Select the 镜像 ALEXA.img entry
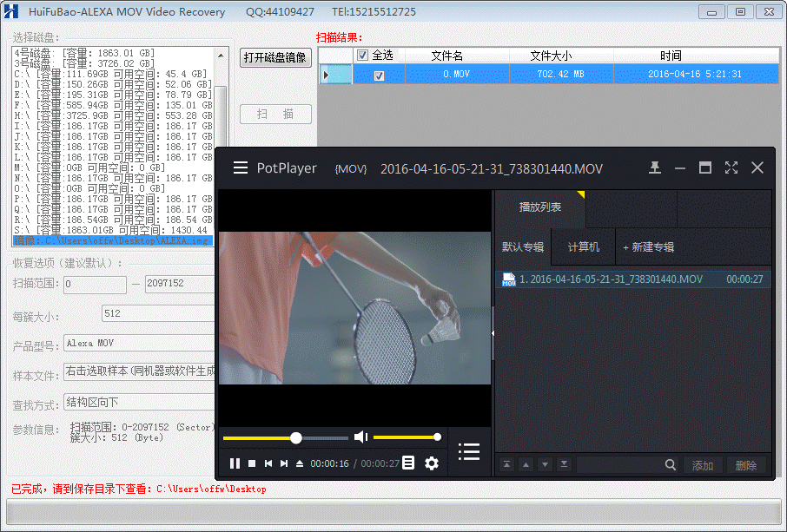Viewport: 787px width, 532px height. pos(113,240)
